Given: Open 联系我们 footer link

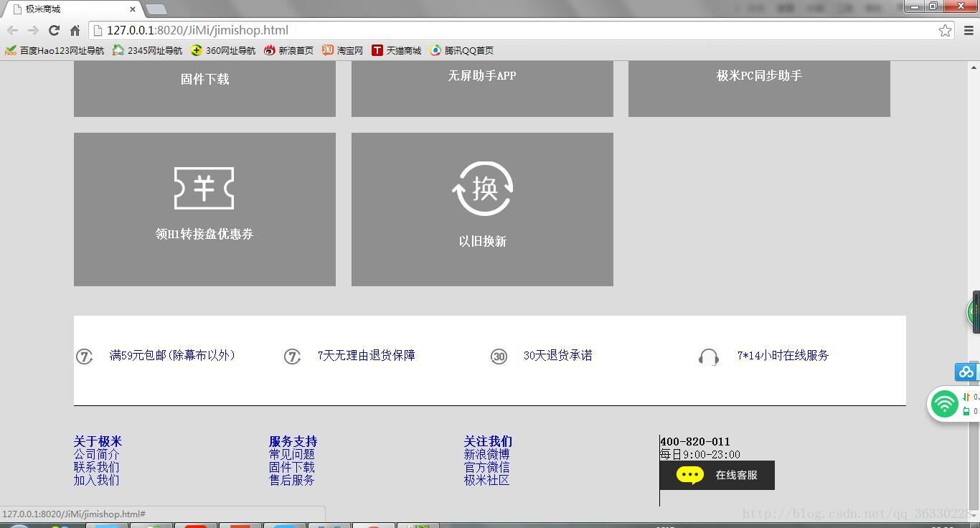Looking at the screenshot, I should 96,467.
